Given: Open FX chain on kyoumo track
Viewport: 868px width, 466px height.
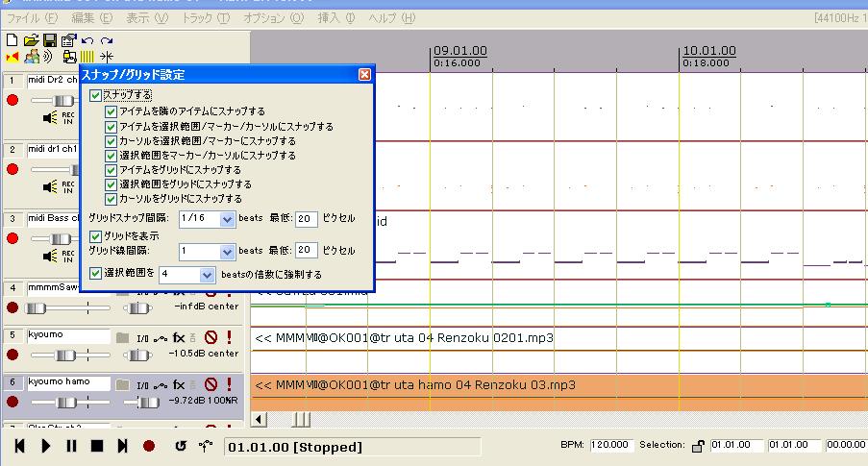Looking at the screenshot, I should click(178, 337).
